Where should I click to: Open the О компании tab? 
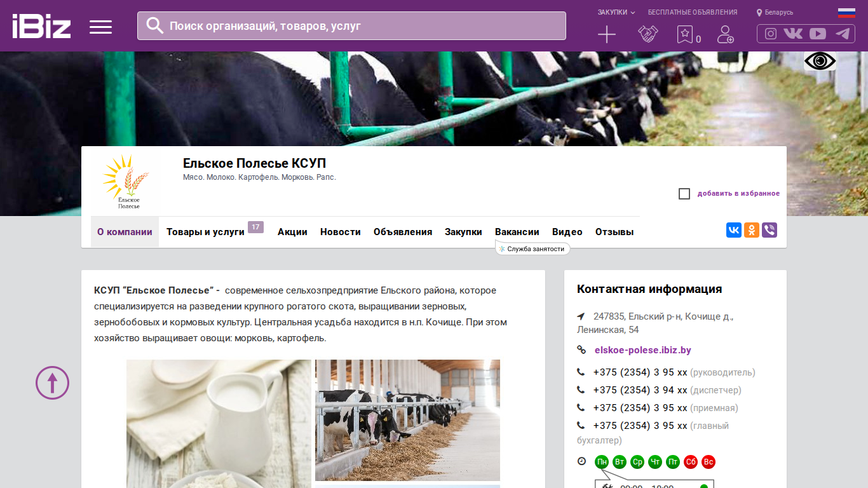(125, 232)
